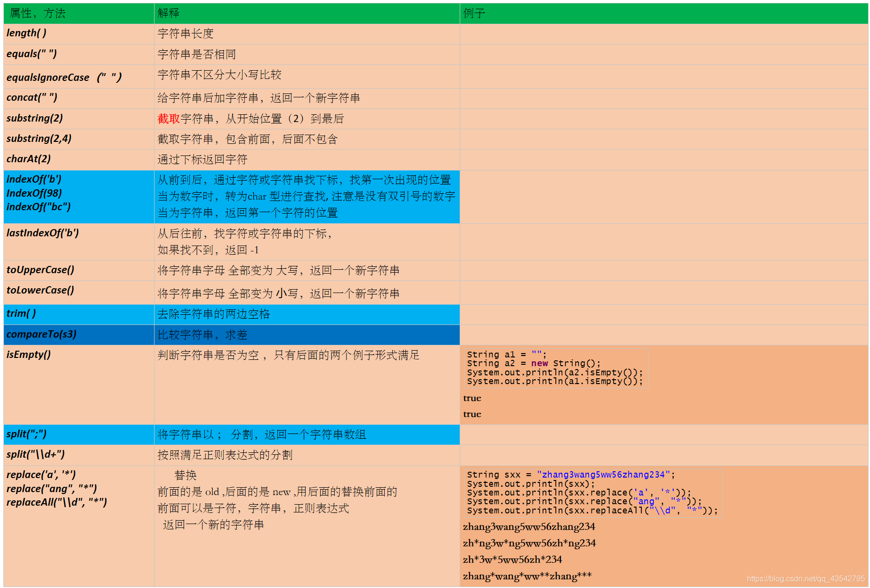Viewport: 870px width, 588px height.
Task: Click the "indexOf('b')" text
Action: (34, 179)
